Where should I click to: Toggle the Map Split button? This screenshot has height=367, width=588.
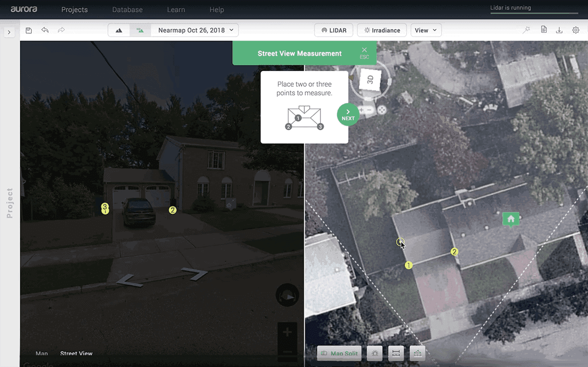(x=339, y=353)
